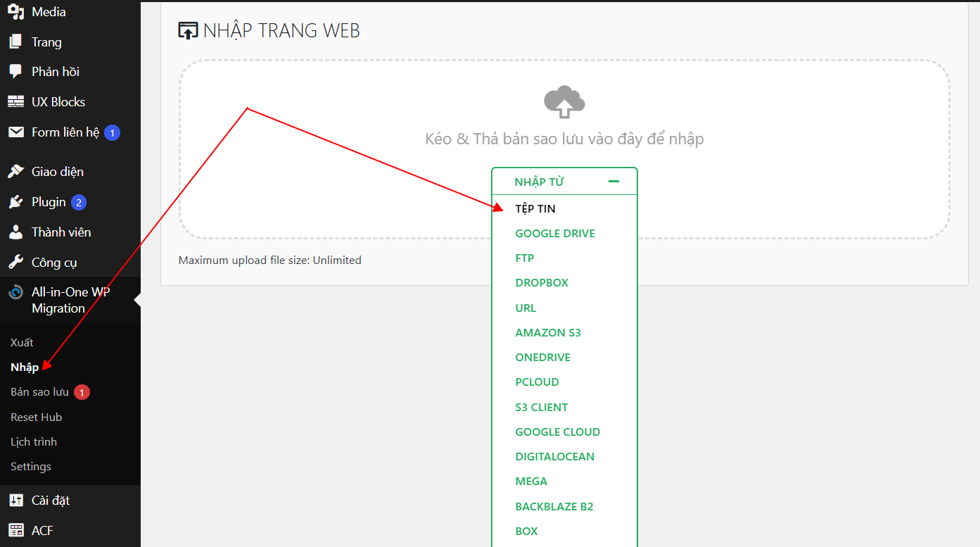The image size is (980, 547).
Task: Click the Giao diện brush icon
Action: (x=15, y=172)
